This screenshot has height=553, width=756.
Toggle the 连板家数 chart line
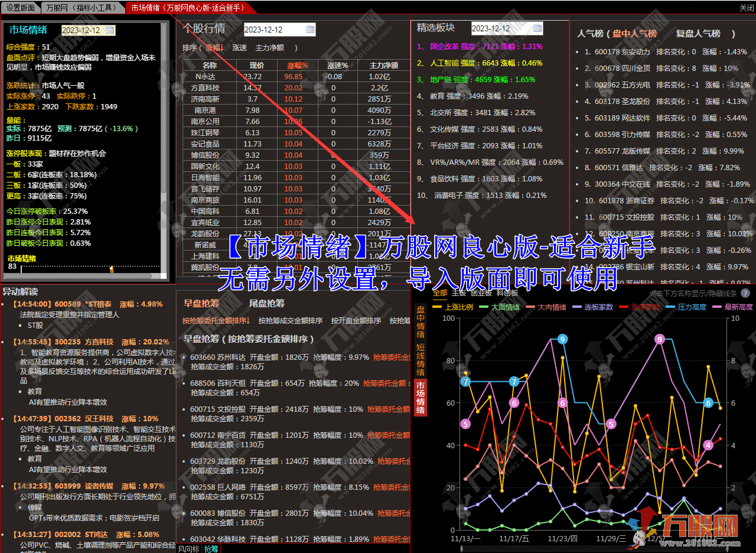tap(598, 307)
